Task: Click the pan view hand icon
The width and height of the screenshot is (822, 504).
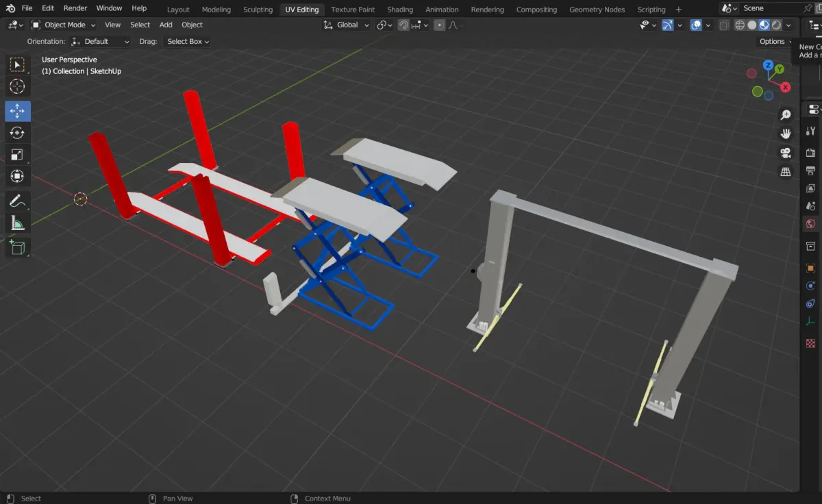Action: (786, 134)
